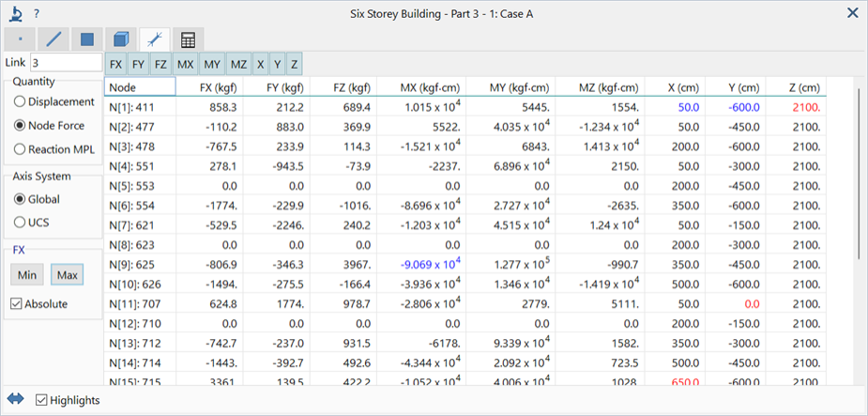The height and width of the screenshot is (416, 868).
Task: Click the microscope inspect icon
Action: click(x=17, y=13)
